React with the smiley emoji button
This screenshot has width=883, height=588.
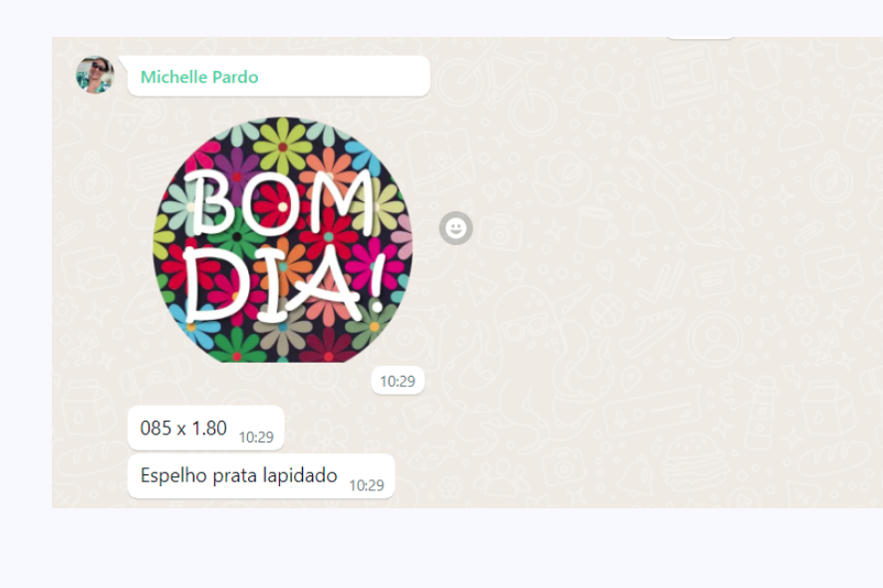455,228
